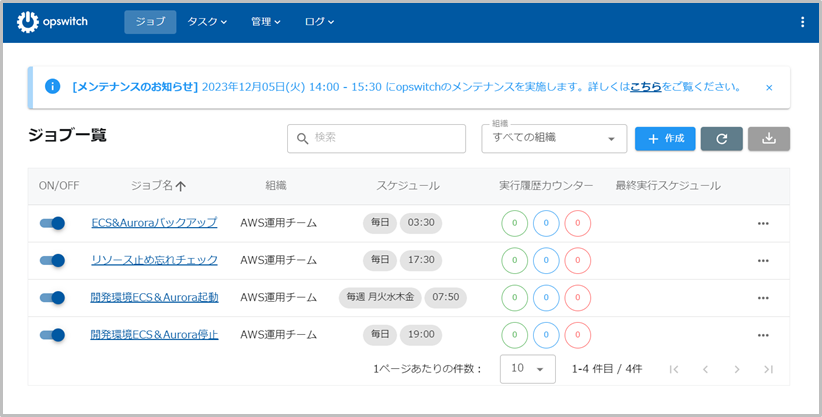822x417 pixels.
Task: Toggle off the ECS&Auroraバックアップ job
Action: [52, 223]
